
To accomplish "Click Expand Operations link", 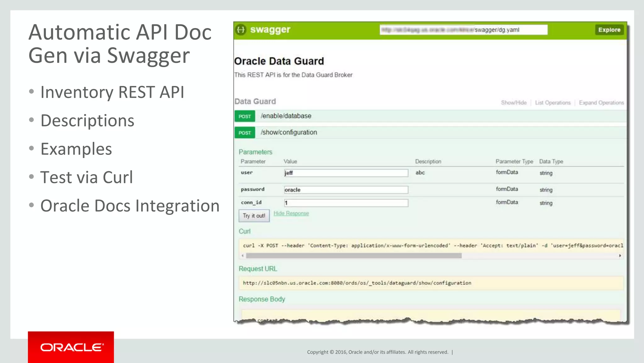I will pyautogui.click(x=601, y=103).
